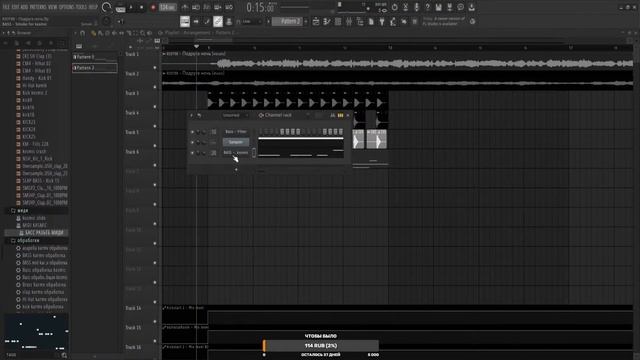Click the yellow step sequencer icon in Channel rack
The image size is (640, 360).
(340, 116)
